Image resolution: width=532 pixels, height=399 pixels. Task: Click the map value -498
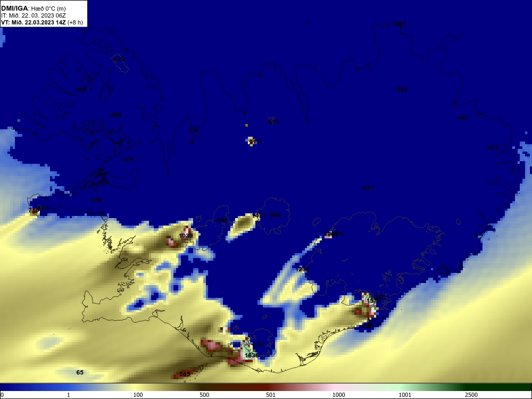coord(115,115)
